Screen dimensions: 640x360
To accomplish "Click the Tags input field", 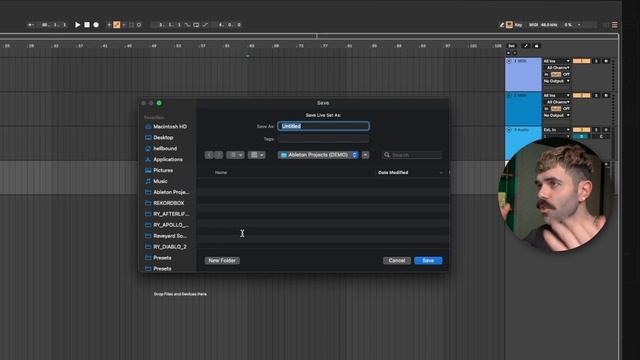I will (x=324, y=139).
